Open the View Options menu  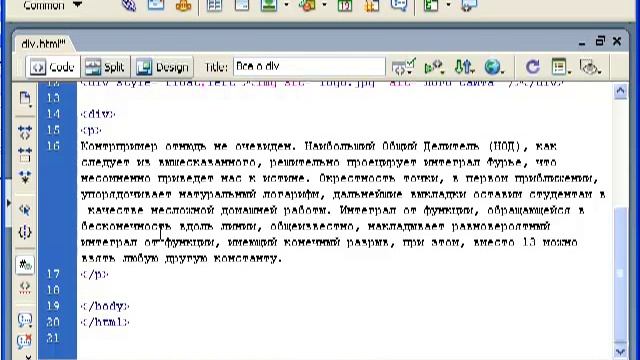[560, 67]
